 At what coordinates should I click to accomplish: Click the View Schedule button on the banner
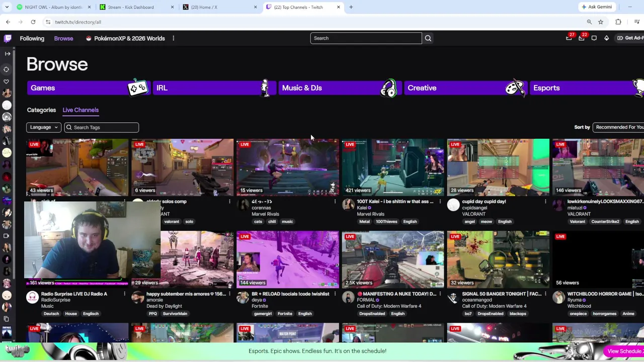click(x=624, y=351)
